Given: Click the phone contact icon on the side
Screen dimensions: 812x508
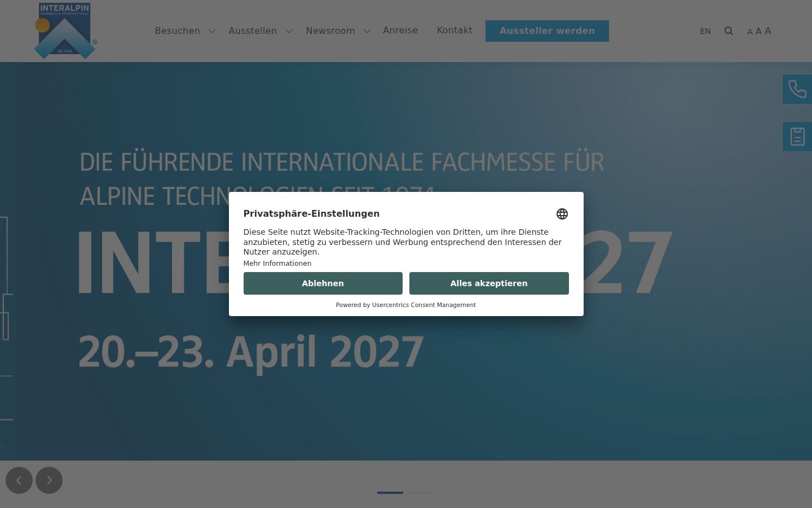Looking at the screenshot, I should coord(797,89).
